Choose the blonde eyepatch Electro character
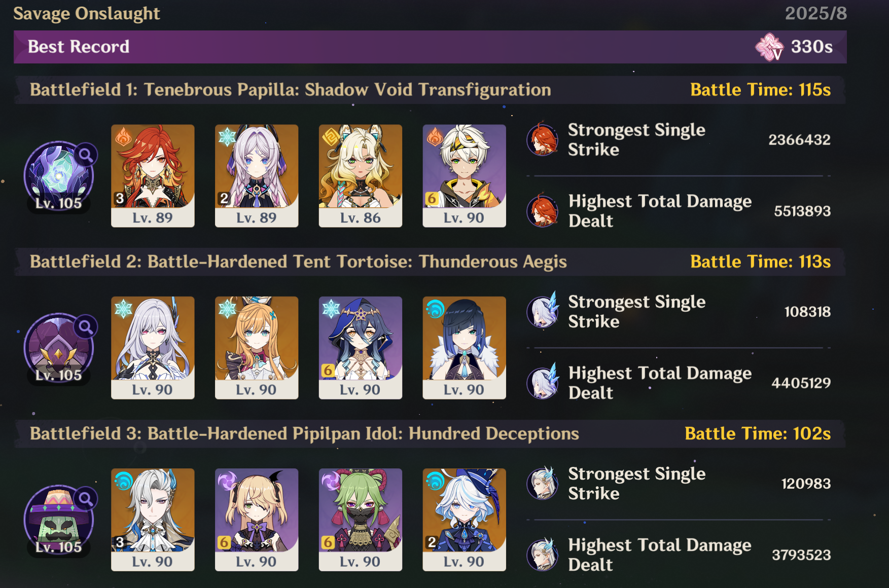The width and height of the screenshot is (889, 588). click(257, 520)
